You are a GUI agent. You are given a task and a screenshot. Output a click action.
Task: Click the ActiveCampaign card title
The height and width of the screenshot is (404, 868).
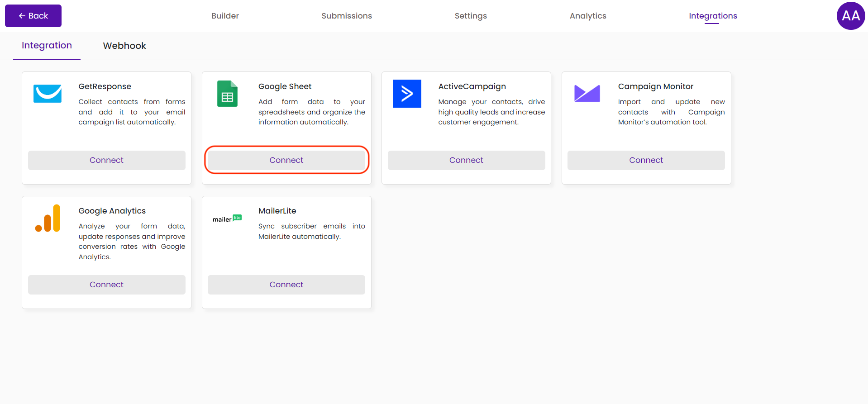point(472,86)
